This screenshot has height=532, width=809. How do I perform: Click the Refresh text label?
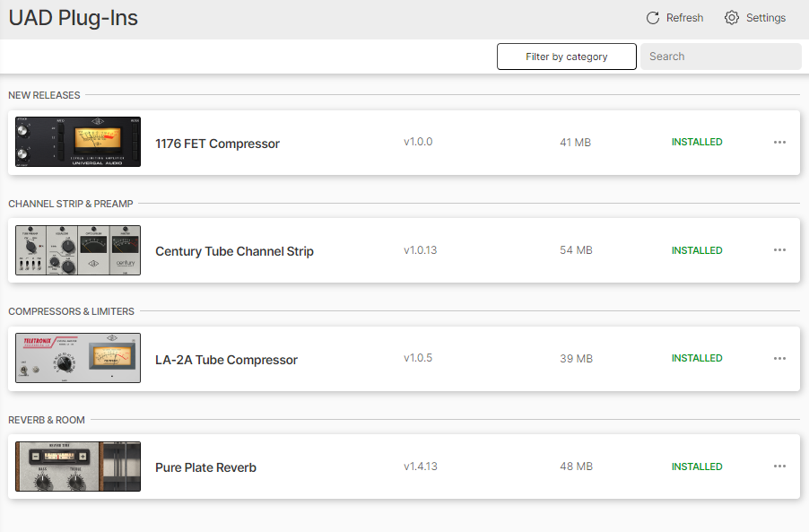click(684, 18)
